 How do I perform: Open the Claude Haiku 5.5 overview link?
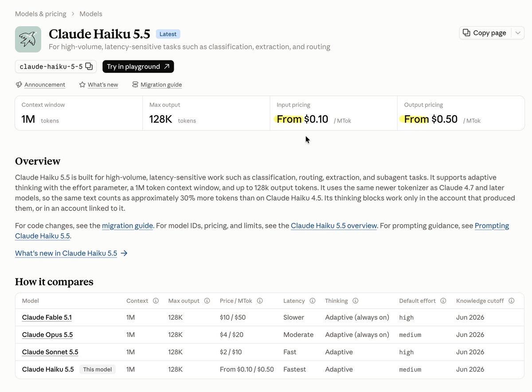pyautogui.click(x=334, y=226)
